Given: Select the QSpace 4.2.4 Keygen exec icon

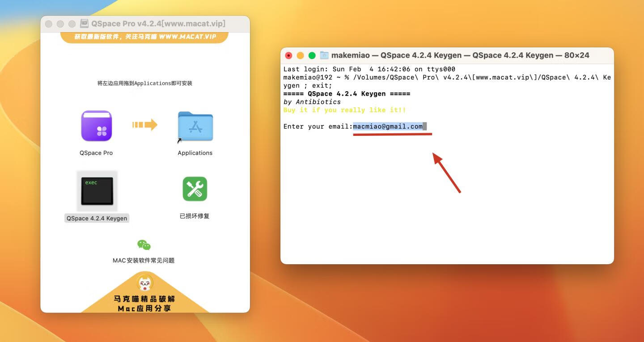Looking at the screenshot, I should (97, 191).
